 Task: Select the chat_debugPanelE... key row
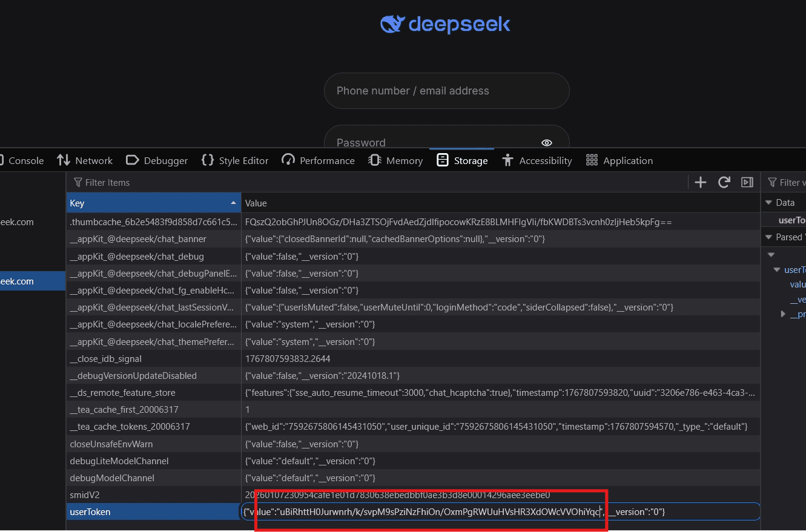point(154,274)
